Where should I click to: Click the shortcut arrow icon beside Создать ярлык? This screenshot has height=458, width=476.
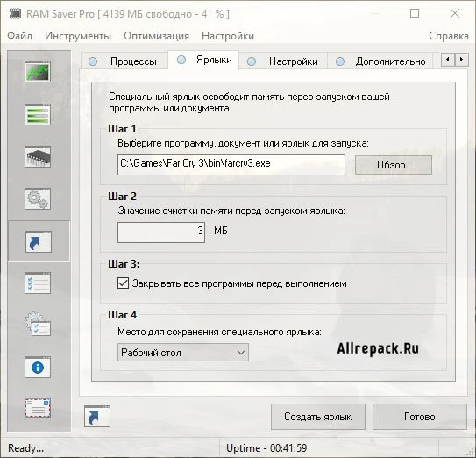(97, 416)
